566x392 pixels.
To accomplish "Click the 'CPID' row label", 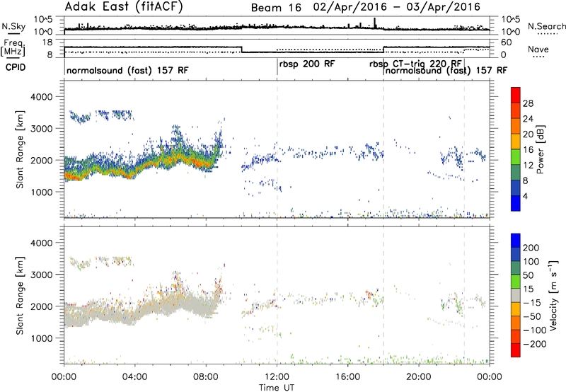I will point(16,67).
